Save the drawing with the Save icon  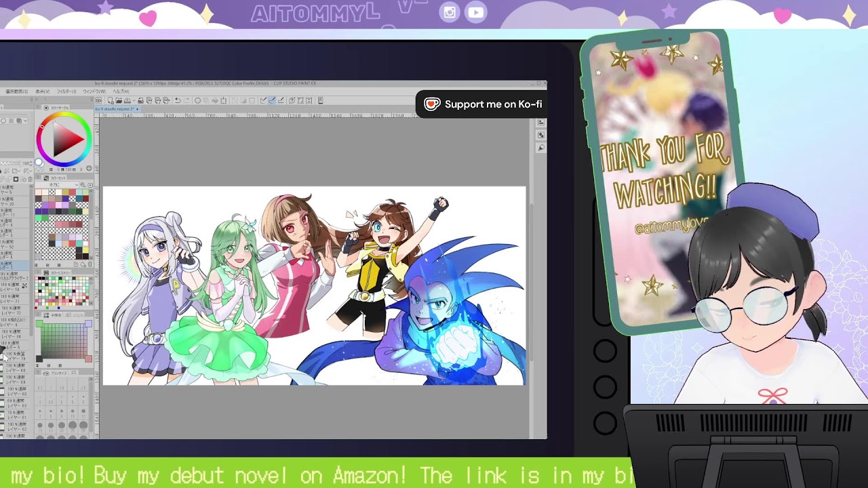pos(127,100)
